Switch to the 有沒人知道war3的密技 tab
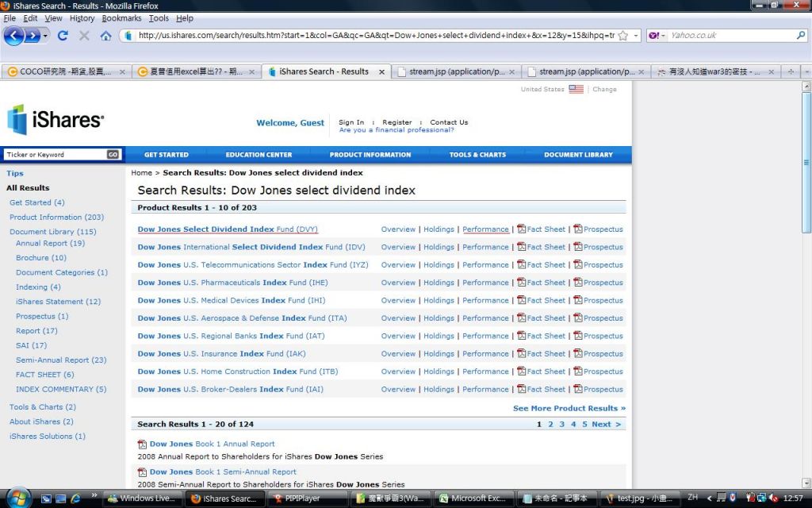The width and height of the screenshot is (812, 508). tap(715, 71)
